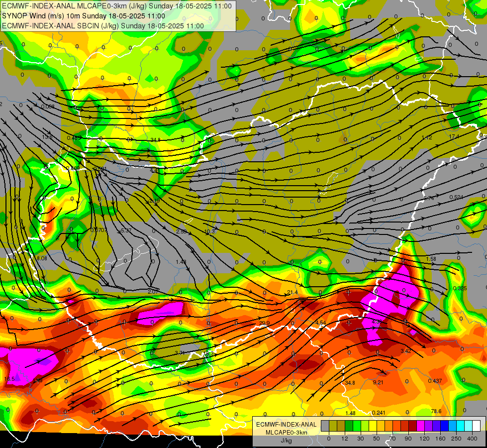This screenshot has width=487, height=448.
Task: Click the map value '0.325'
Action: (x=460, y=288)
